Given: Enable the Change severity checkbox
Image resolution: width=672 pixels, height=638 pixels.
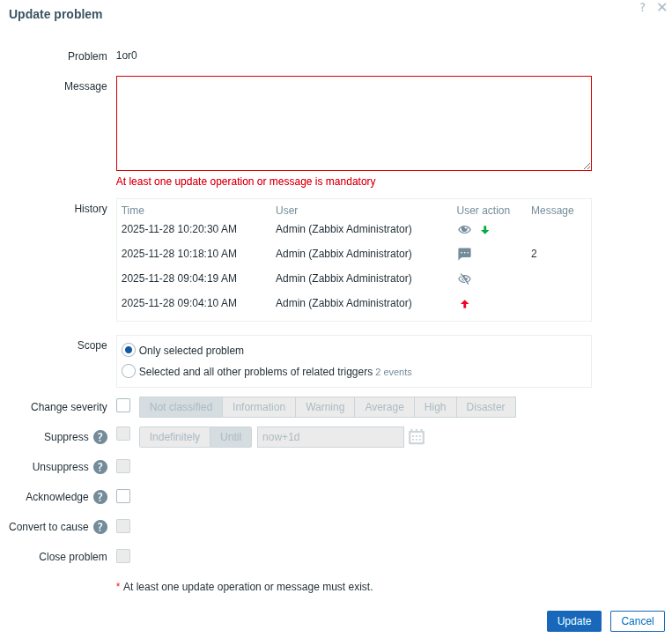Looking at the screenshot, I should [x=123, y=406].
